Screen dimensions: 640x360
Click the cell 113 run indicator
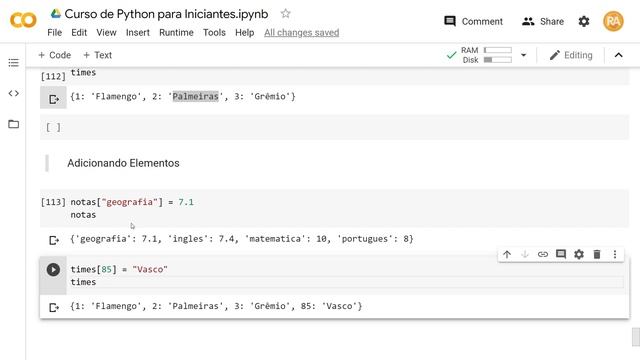coord(53,202)
